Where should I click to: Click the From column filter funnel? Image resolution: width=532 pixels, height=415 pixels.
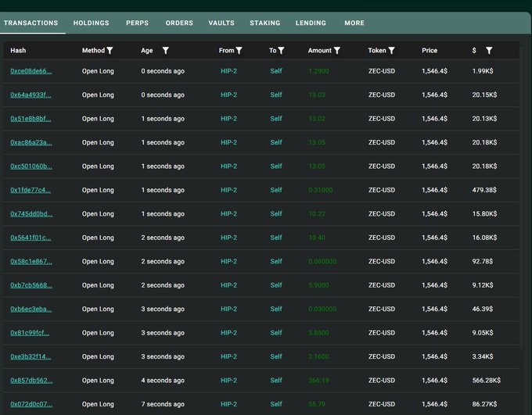pos(239,51)
